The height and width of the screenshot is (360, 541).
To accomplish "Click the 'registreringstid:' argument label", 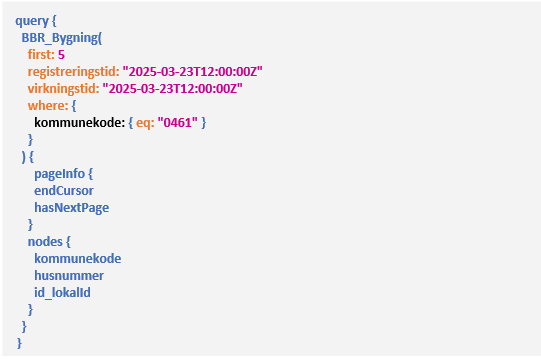I will (x=73, y=72).
